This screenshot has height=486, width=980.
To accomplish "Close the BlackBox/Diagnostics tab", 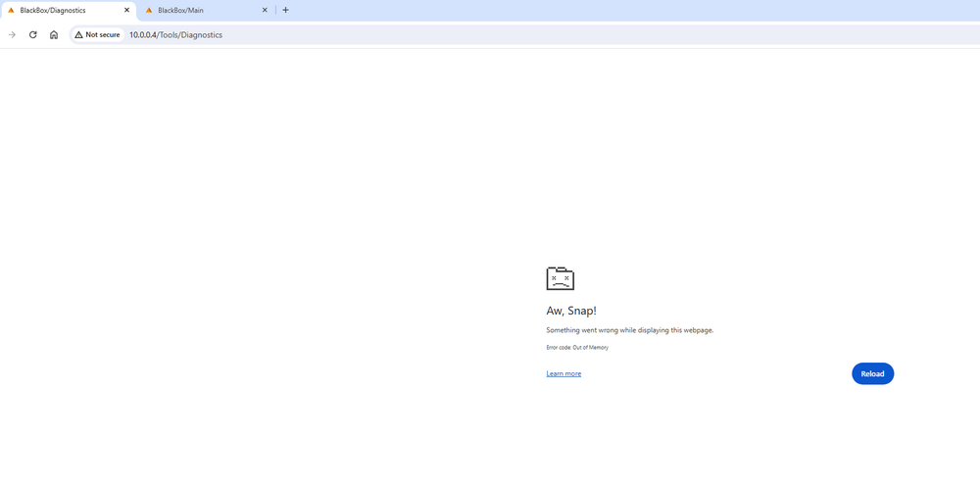I will [x=126, y=10].
